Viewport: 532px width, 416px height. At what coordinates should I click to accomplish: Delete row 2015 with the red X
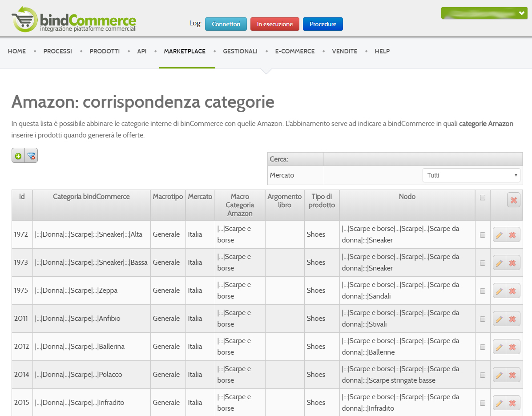coord(513,403)
